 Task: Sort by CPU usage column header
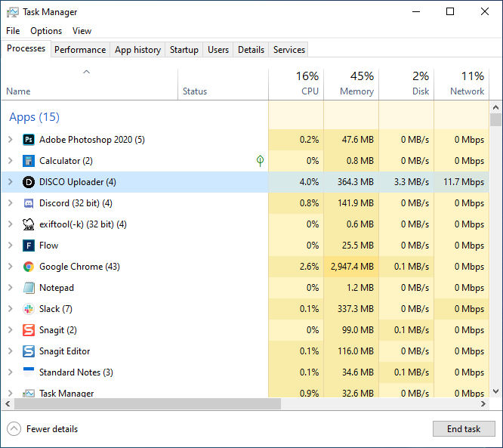tap(296, 84)
